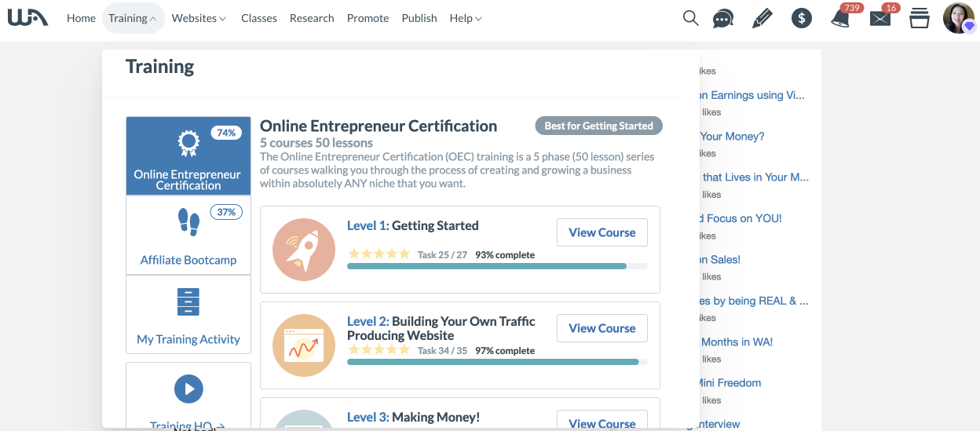Click the Level 2 progress bar at 97%
The image size is (980, 431).
pyautogui.click(x=497, y=362)
